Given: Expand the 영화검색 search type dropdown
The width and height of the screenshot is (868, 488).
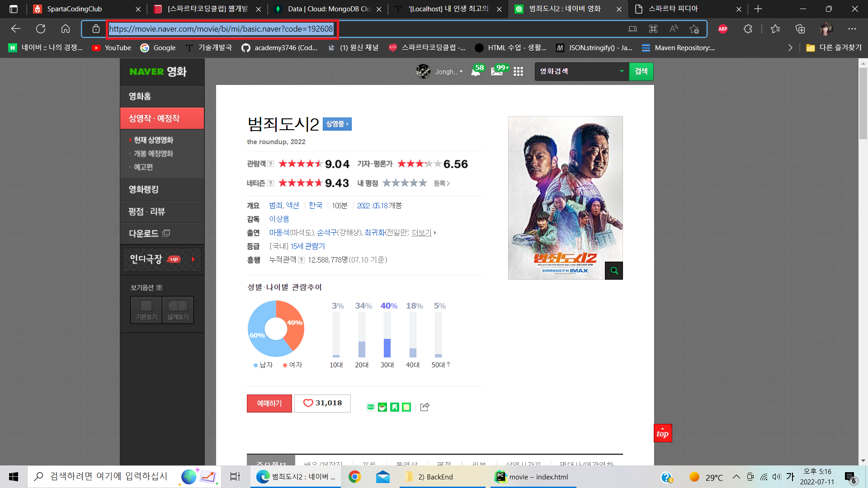Looking at the screenshot, I should (622, 71).
